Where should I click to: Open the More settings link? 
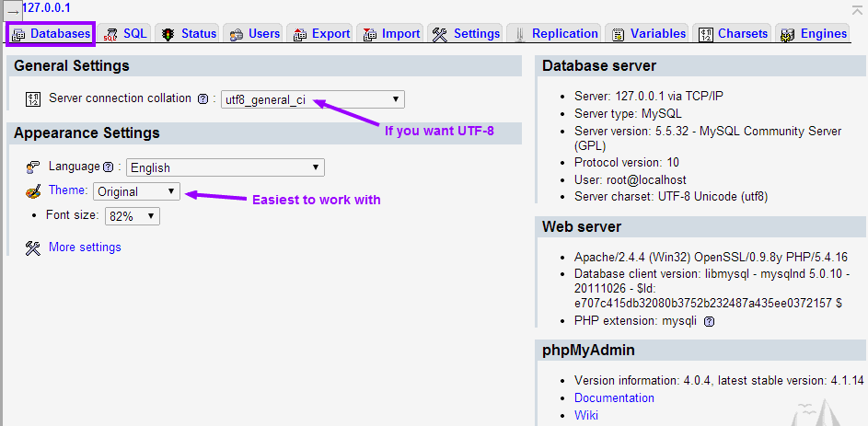coord(85,247)
